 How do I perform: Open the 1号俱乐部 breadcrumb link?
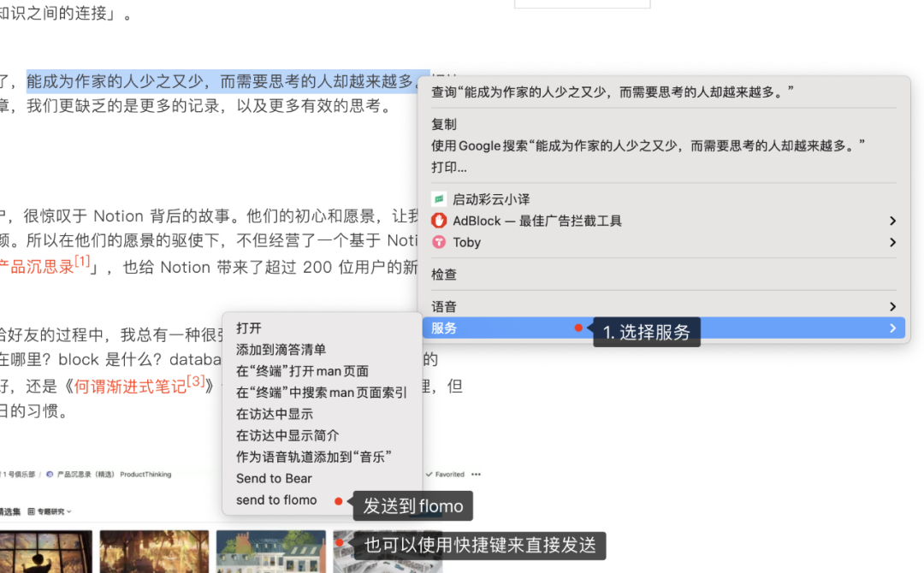click(18, 474)
